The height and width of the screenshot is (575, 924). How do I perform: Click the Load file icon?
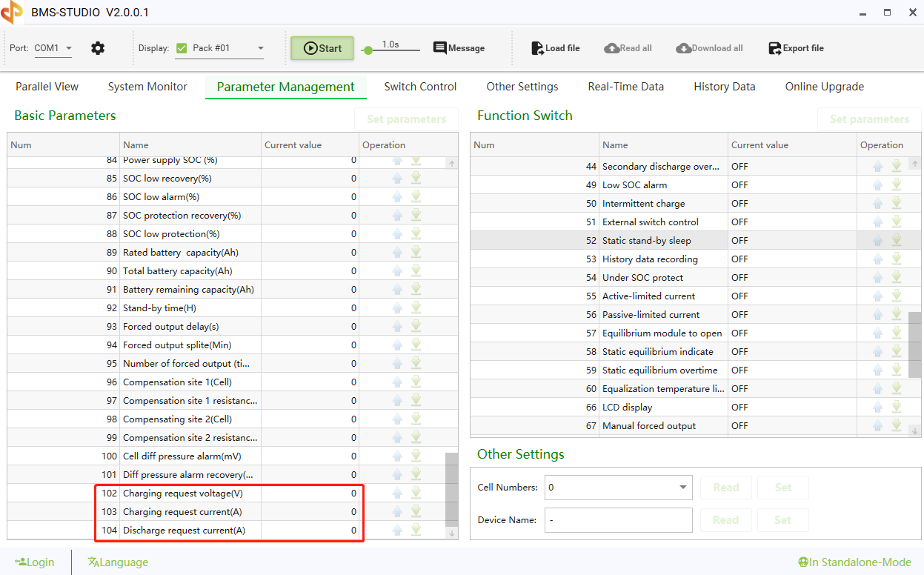click(x=538, y=48)
